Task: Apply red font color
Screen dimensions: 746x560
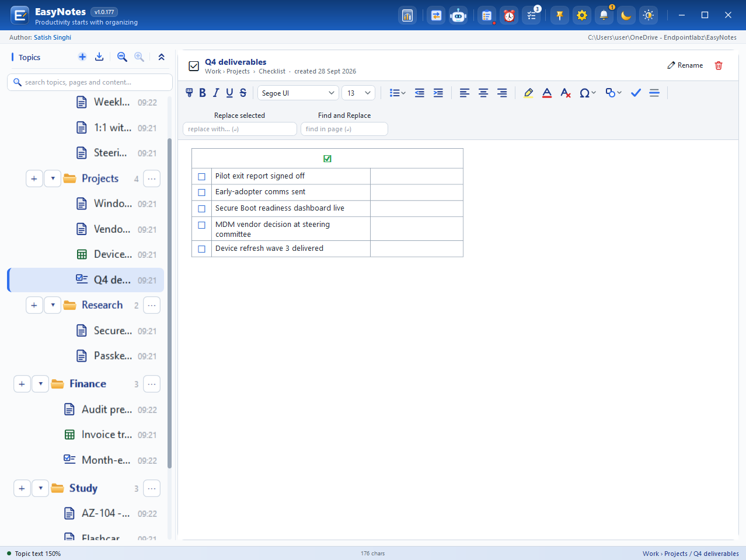Action: (547, 93)
